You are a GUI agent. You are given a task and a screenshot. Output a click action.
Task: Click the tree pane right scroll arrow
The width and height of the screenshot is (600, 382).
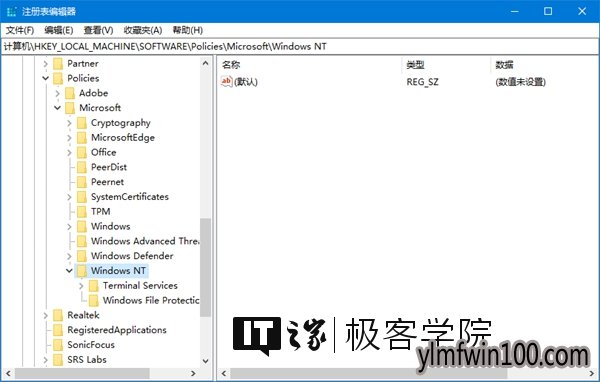(193, 373)
